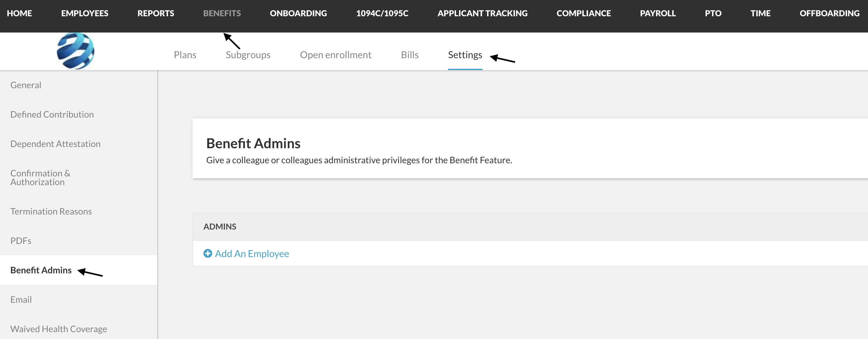Select the Bills tab
The width and height of the screenshot is (868, 339).
pos(410,55)
